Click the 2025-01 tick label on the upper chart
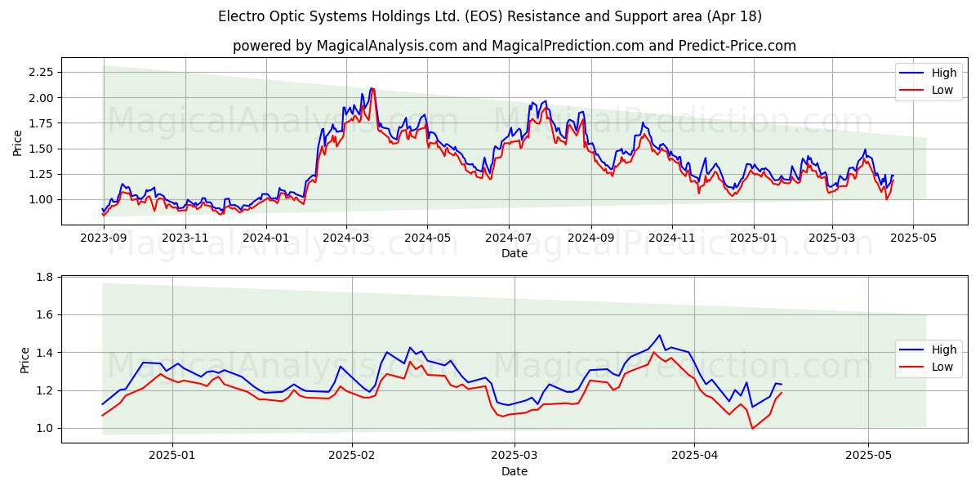 coord(754,237)
